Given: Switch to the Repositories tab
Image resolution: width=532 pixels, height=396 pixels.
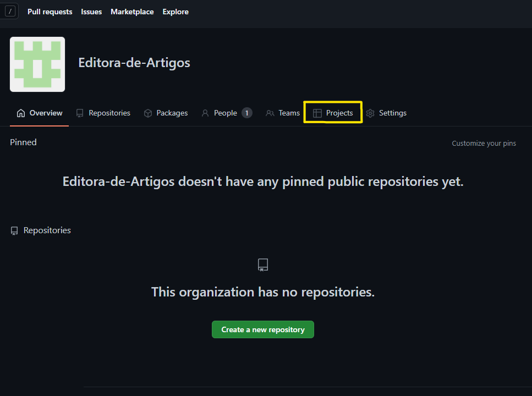Looking at the screenshot, I should click(103, 113).
